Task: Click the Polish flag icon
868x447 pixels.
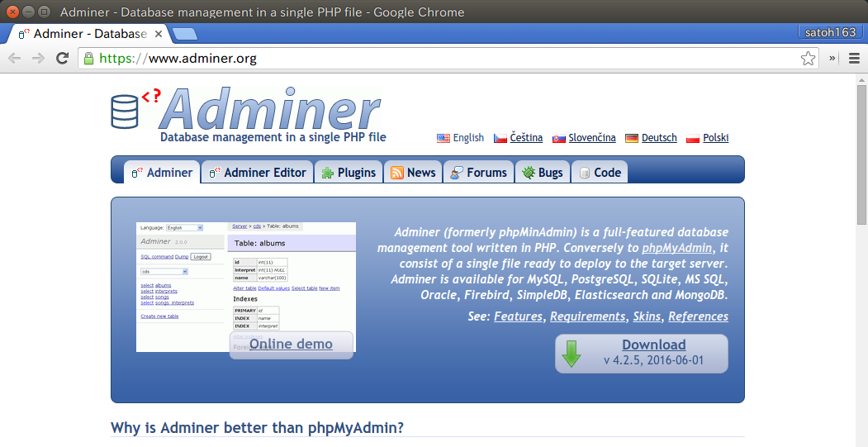Action: pyautogui.click(x=693, y=139)
